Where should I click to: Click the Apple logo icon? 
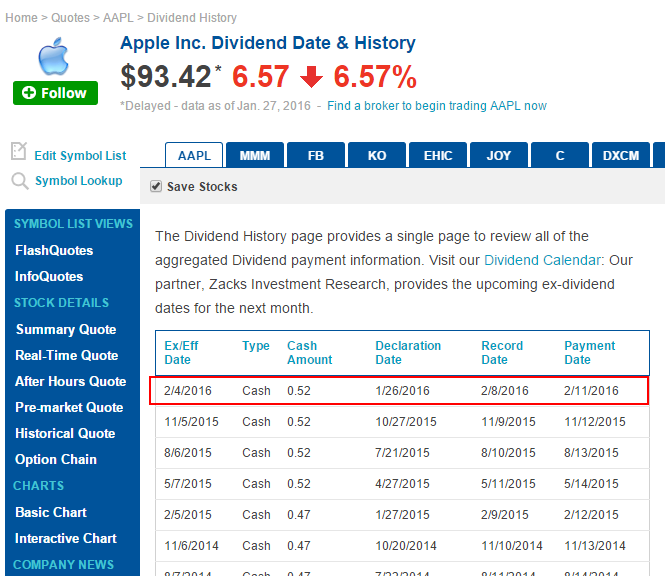coord(53,56)
